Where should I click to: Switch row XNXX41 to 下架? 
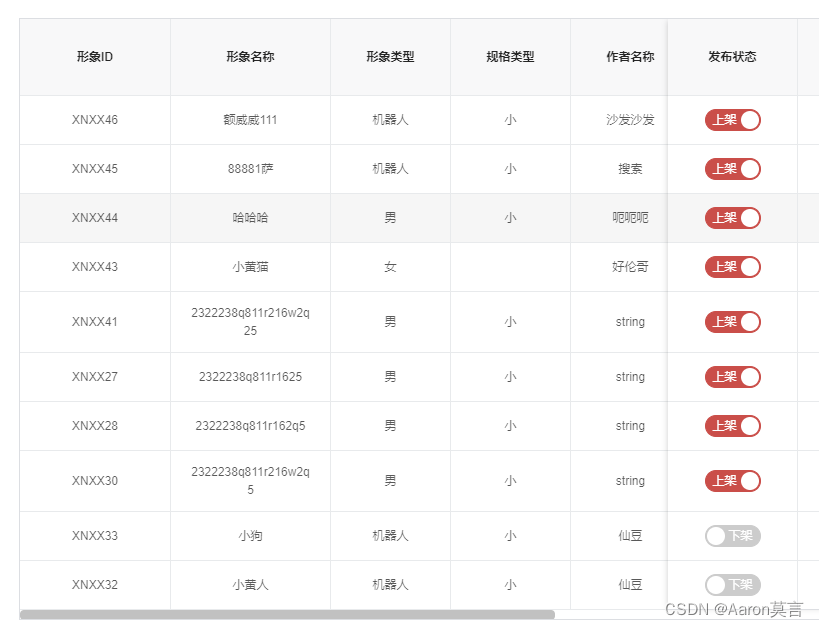coord(733,321)
